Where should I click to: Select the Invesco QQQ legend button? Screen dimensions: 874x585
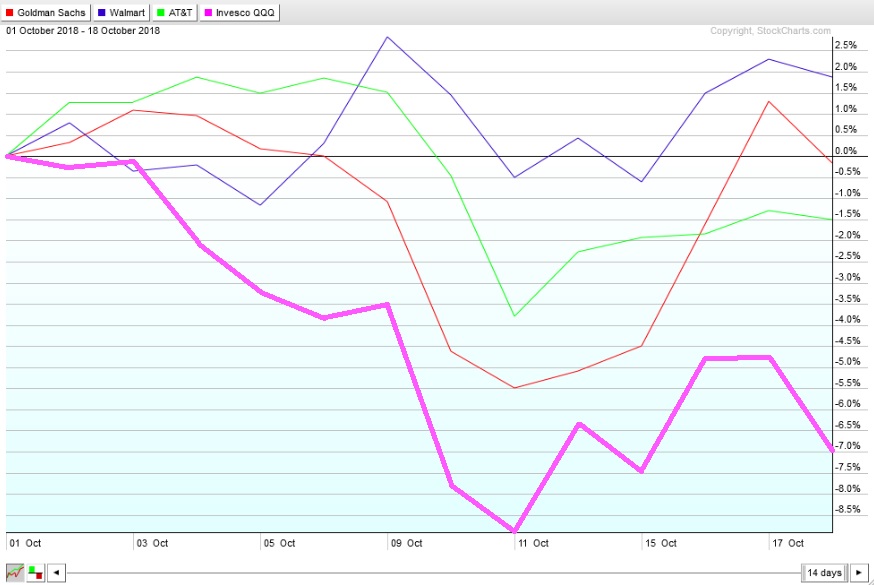(240, 12)
